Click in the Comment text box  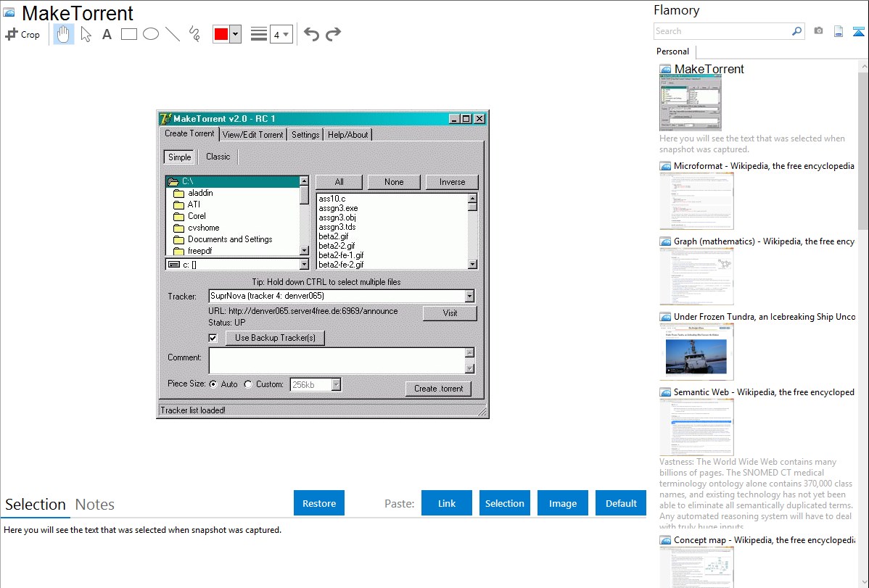[x=337, y=361]
